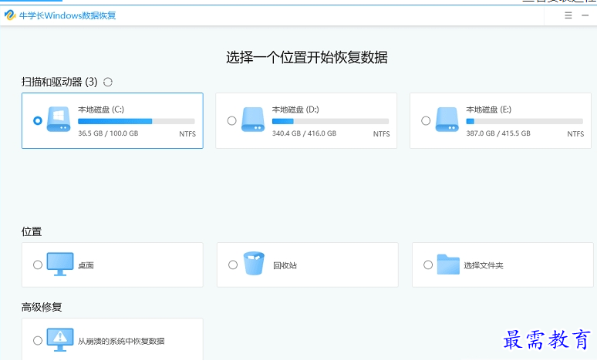Click the E: drive usage bar
The height and width of the screenshot is (364, 597).
point(524,121)
